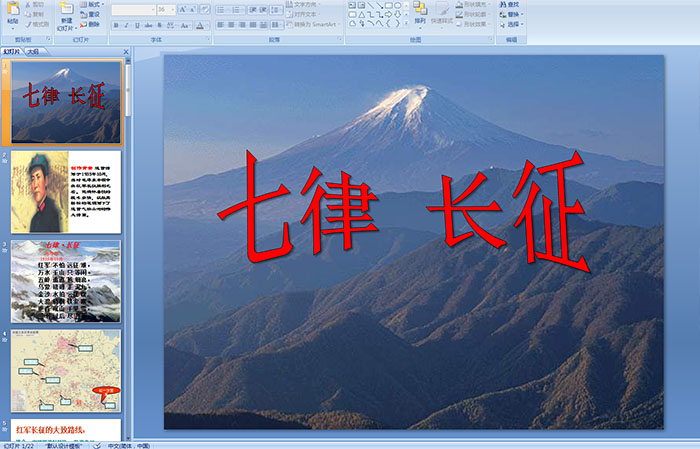Click 转换为 SmartArt
Screen dimensions: 700x449
pos(313,24)
